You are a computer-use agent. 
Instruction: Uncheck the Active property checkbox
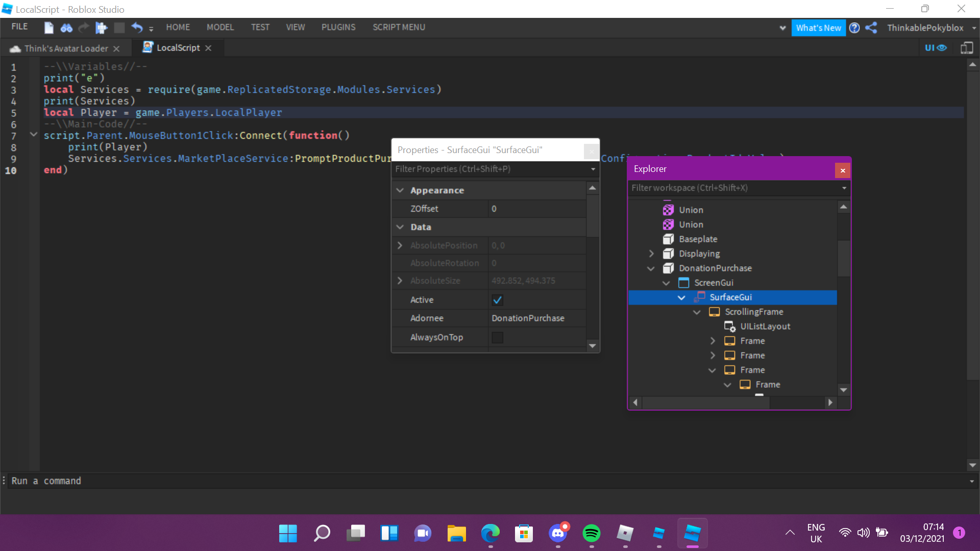coord(497,300)
